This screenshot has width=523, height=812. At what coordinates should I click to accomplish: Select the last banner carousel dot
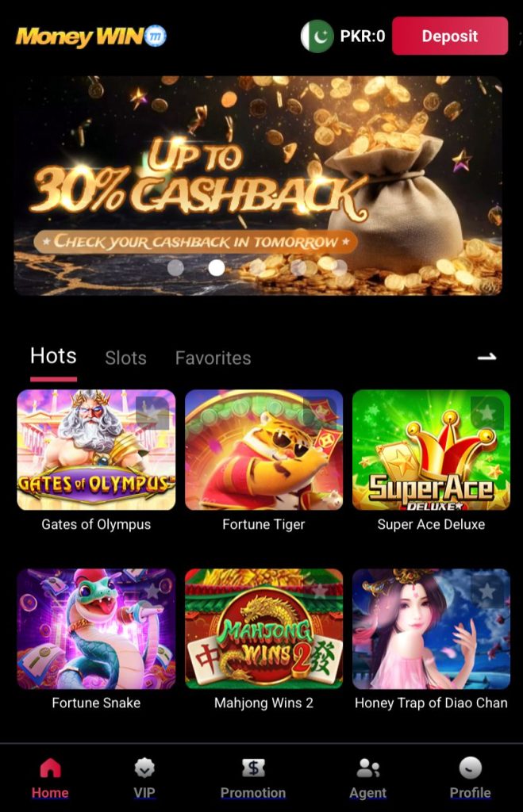340,268
